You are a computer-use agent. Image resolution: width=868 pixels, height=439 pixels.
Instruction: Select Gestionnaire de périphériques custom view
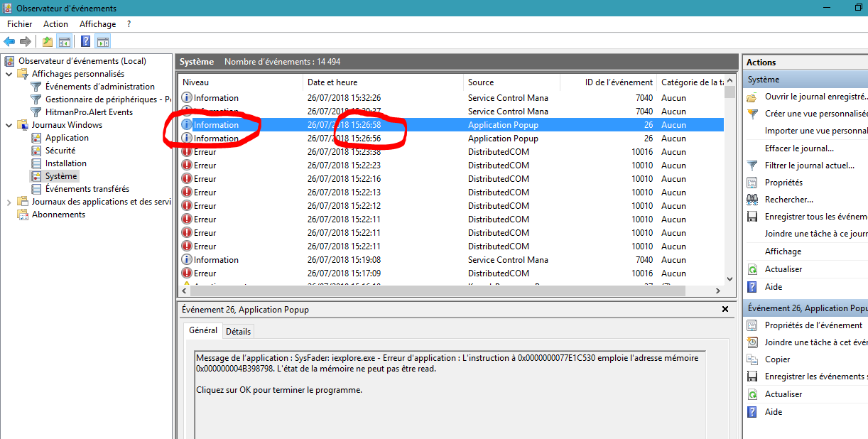[109, 99]
